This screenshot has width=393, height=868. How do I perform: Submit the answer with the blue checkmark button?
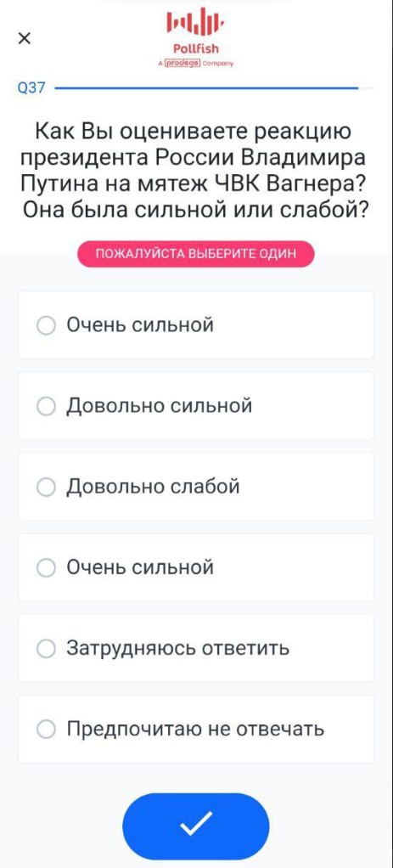point(195,826)
